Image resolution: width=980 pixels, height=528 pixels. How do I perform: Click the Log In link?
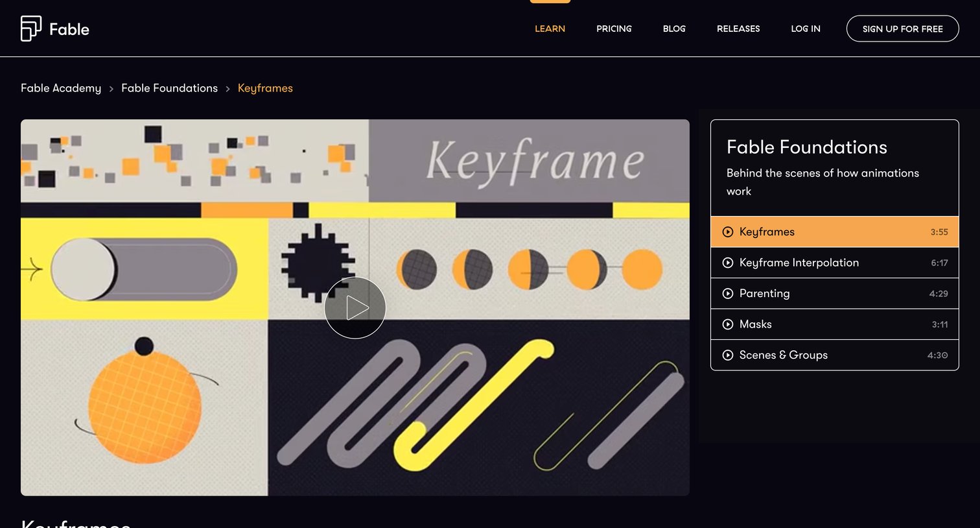[806, 29]
